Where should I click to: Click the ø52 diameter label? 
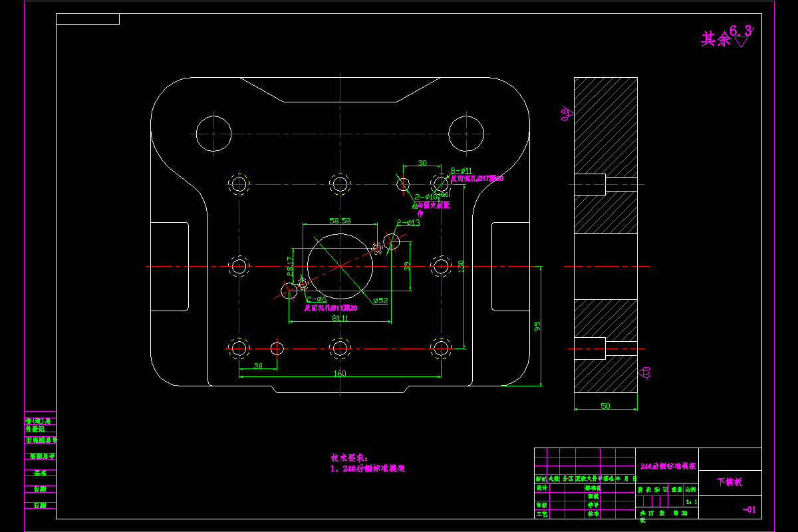click(380, 301)
